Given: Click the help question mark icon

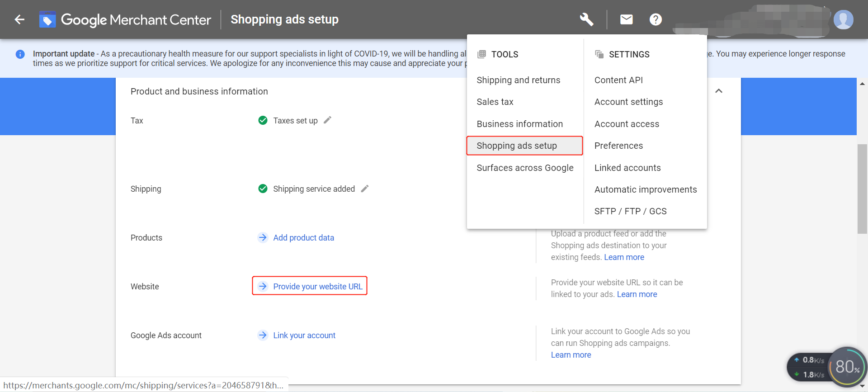Looking at the screenshot, I should [x=656, y=19].
